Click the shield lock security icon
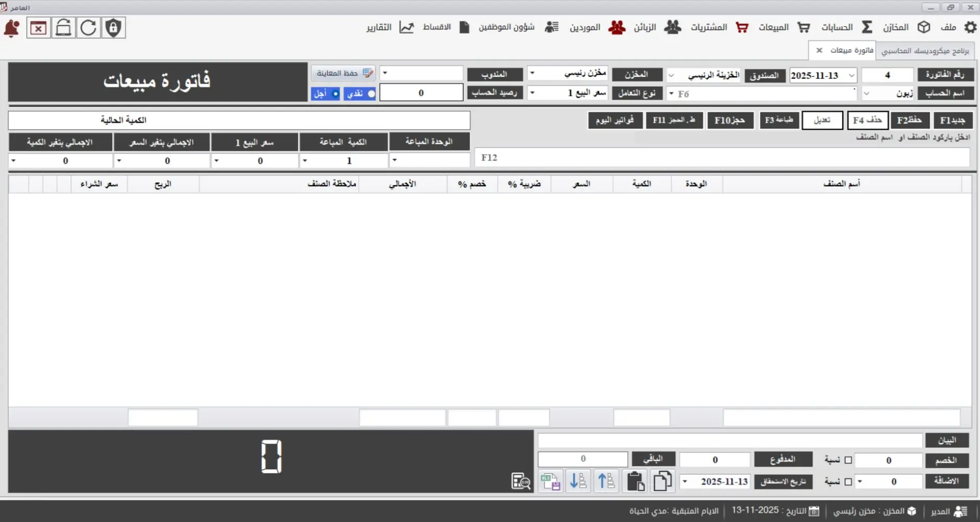Image resolution: width=980 pixels, height=522 pixels. coord(113,28)
